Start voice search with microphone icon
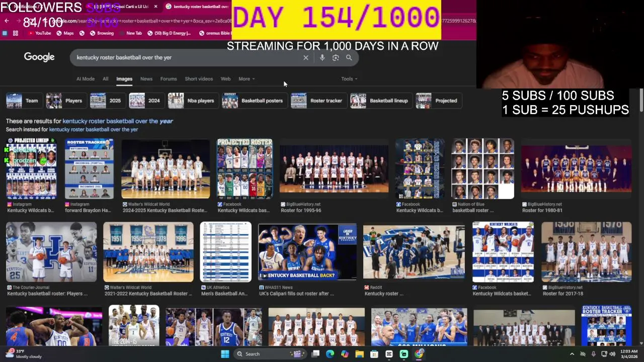 coord(322,57)
